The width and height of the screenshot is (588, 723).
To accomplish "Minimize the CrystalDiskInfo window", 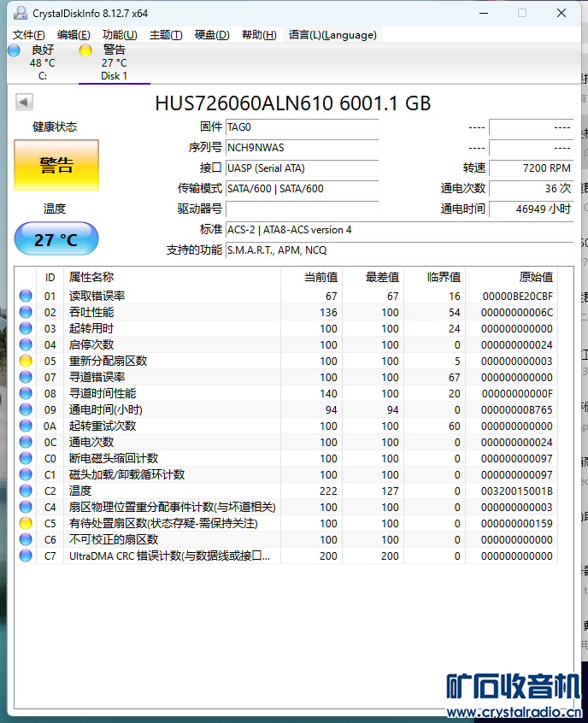I will point(484,13).
